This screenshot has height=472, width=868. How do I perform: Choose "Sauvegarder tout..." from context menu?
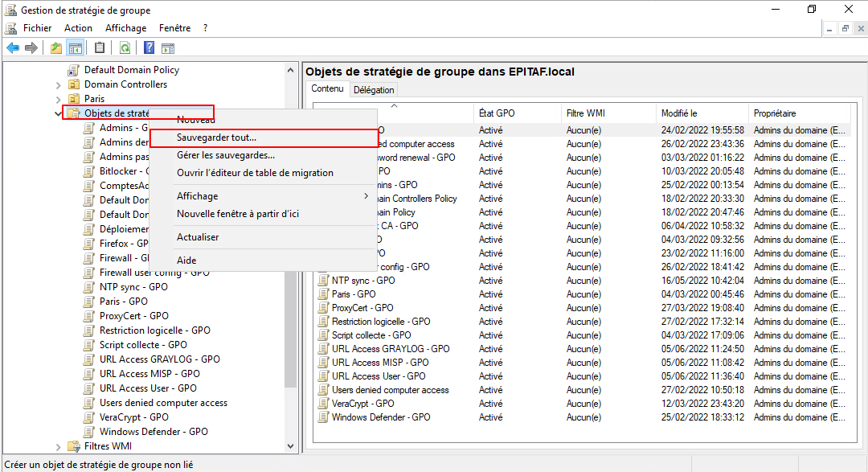216,138
